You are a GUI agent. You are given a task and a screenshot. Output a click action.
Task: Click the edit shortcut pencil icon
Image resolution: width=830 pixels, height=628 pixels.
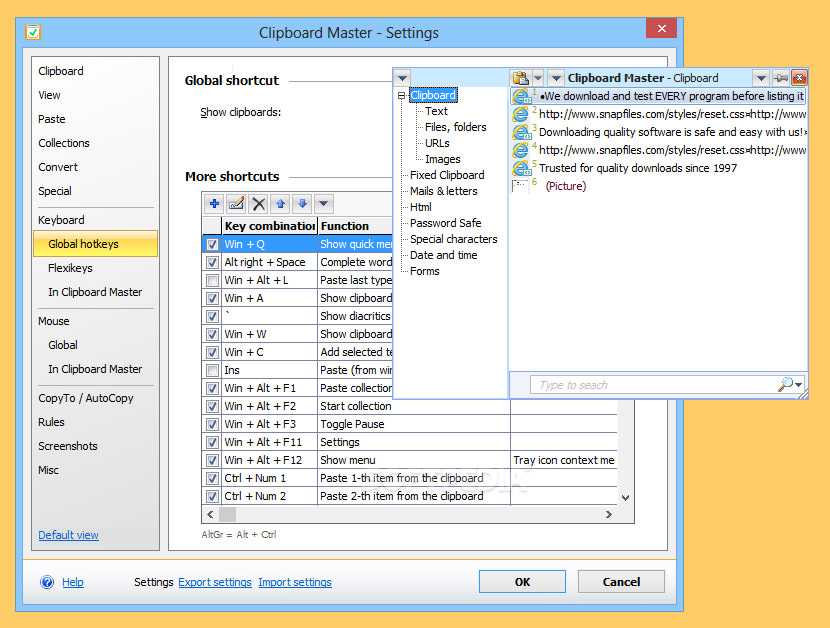(x=236, y=204)
